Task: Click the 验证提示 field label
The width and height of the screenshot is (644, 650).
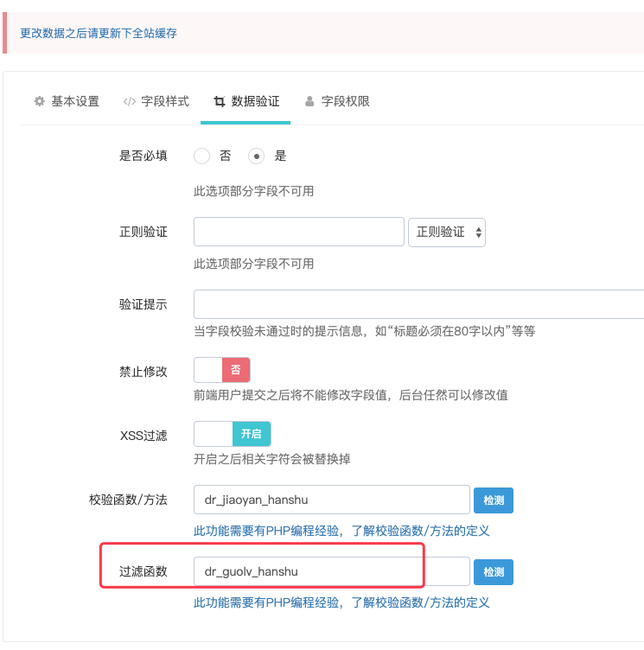Action: pos(143,304)
